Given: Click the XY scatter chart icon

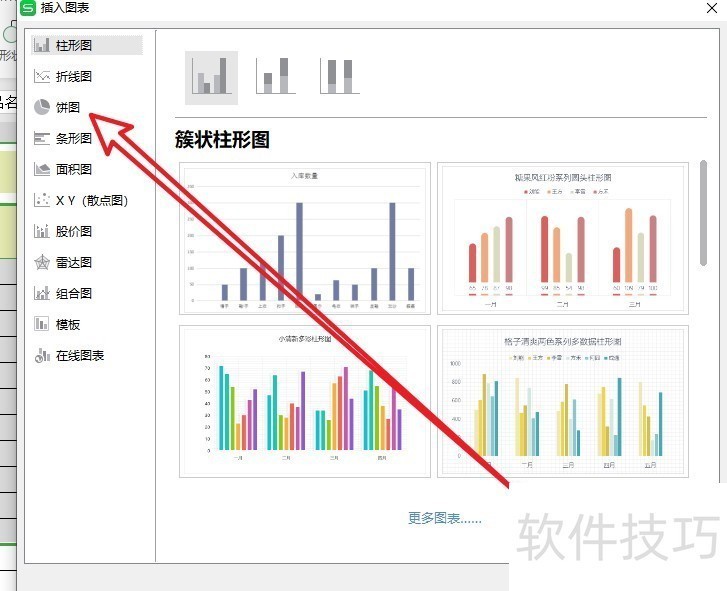Looking at the screenshot, I should click(x=42, y=200).
